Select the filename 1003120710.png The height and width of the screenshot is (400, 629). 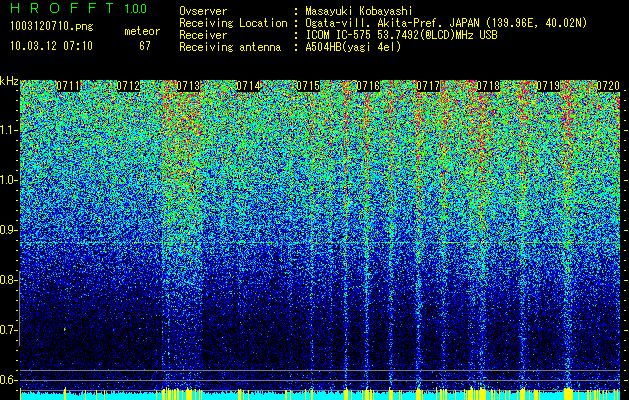(x=52, y=27)
